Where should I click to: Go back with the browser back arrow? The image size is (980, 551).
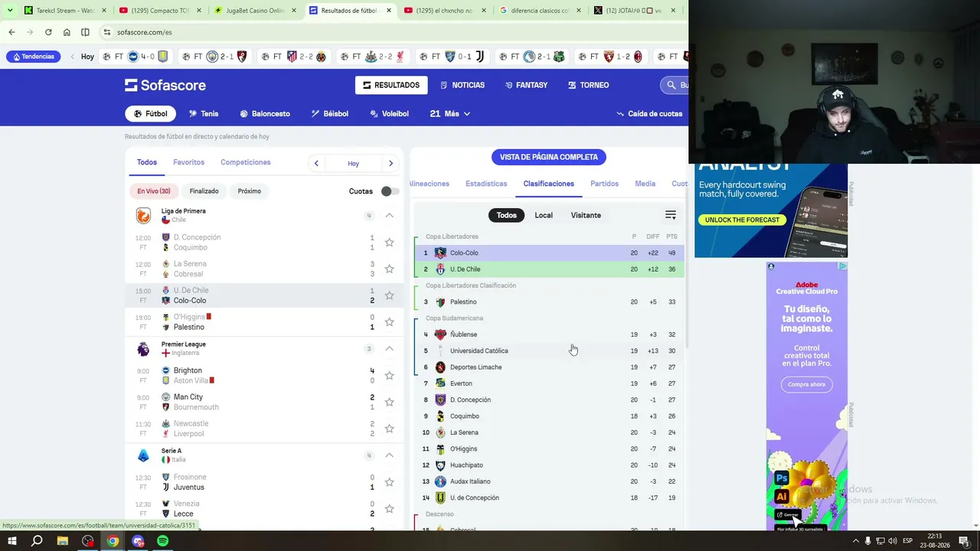(x=11, y=32)
